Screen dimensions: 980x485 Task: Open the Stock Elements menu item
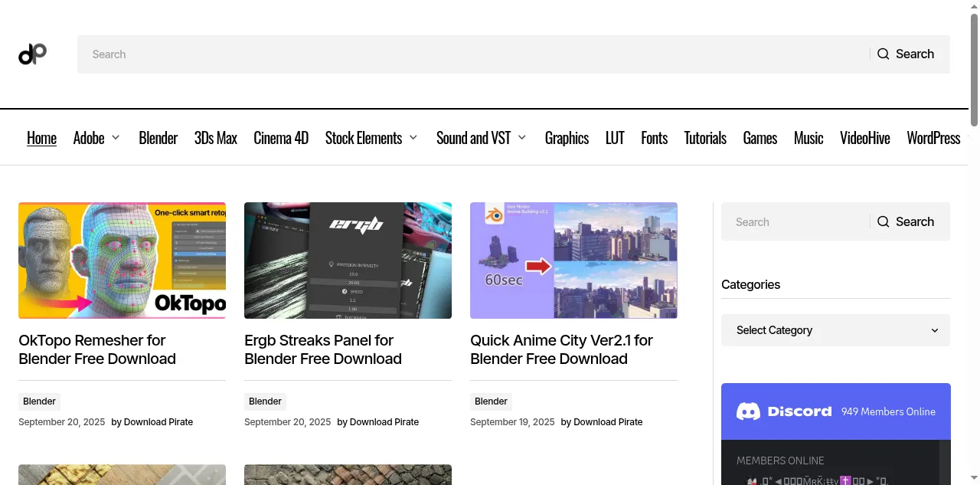point(364,138)
